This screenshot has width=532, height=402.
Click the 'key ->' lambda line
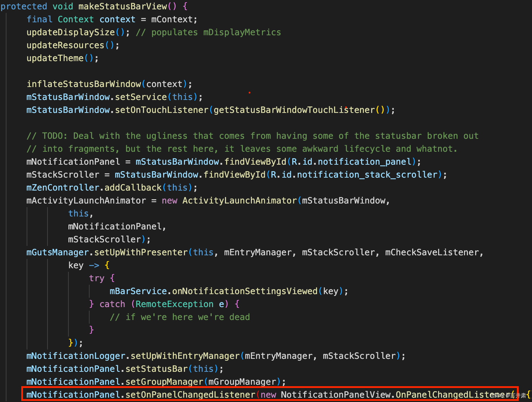[89, 265]
